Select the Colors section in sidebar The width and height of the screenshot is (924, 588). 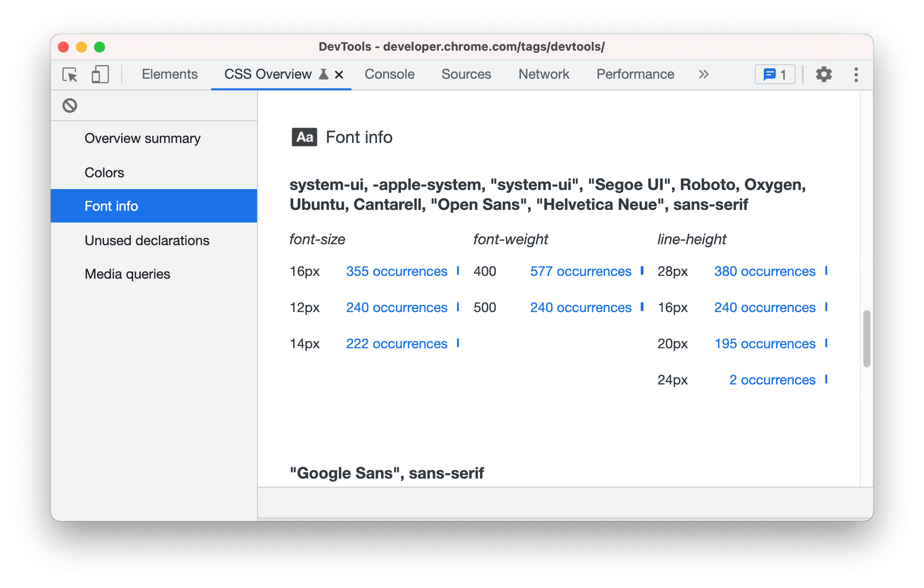click(104, 172)
